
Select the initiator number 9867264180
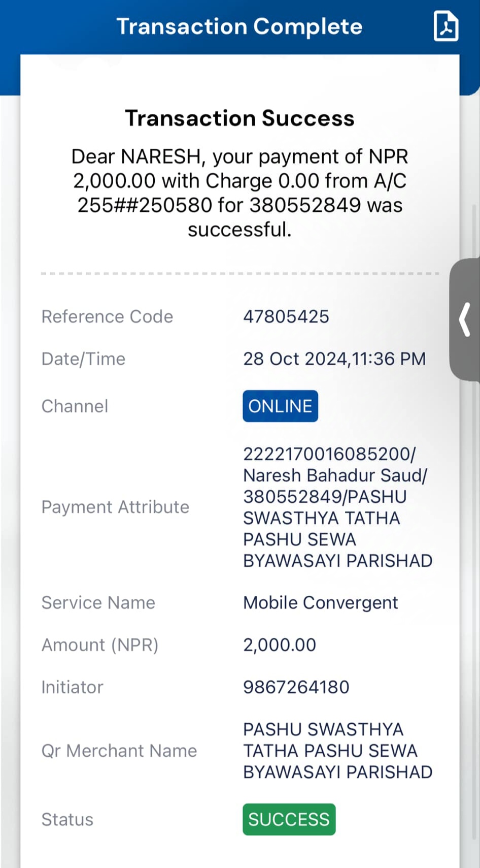pos(296,687)
